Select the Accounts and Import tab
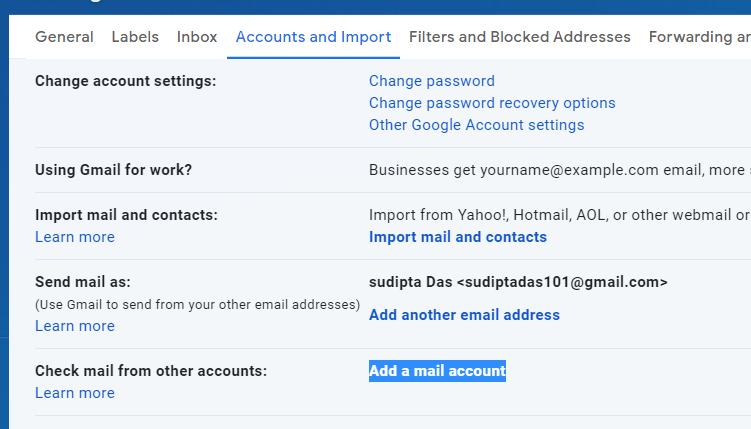Image resolution: width=751 pixels, height=429 pixels. (x=313, y=37)
